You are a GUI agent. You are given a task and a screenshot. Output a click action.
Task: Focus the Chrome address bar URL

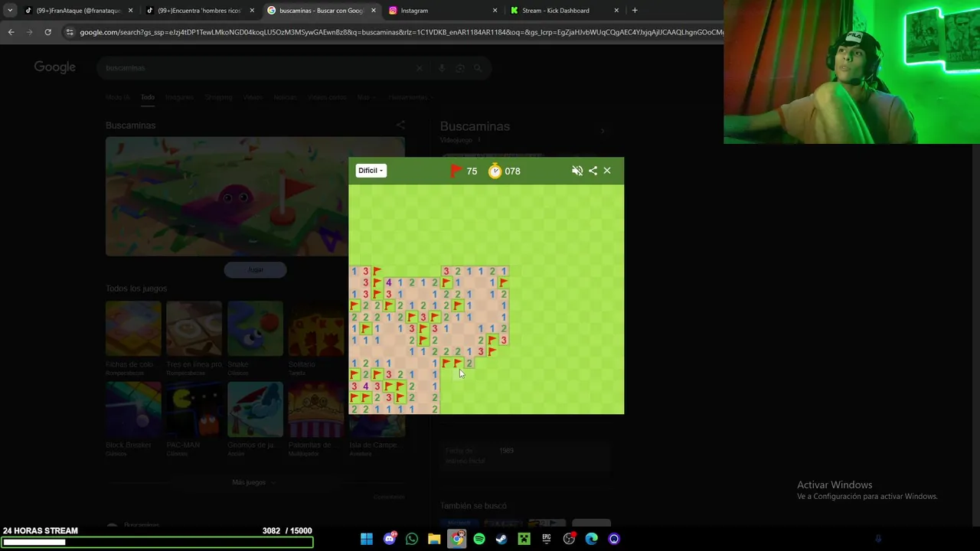pyautogui.click(x=400, y=32)
